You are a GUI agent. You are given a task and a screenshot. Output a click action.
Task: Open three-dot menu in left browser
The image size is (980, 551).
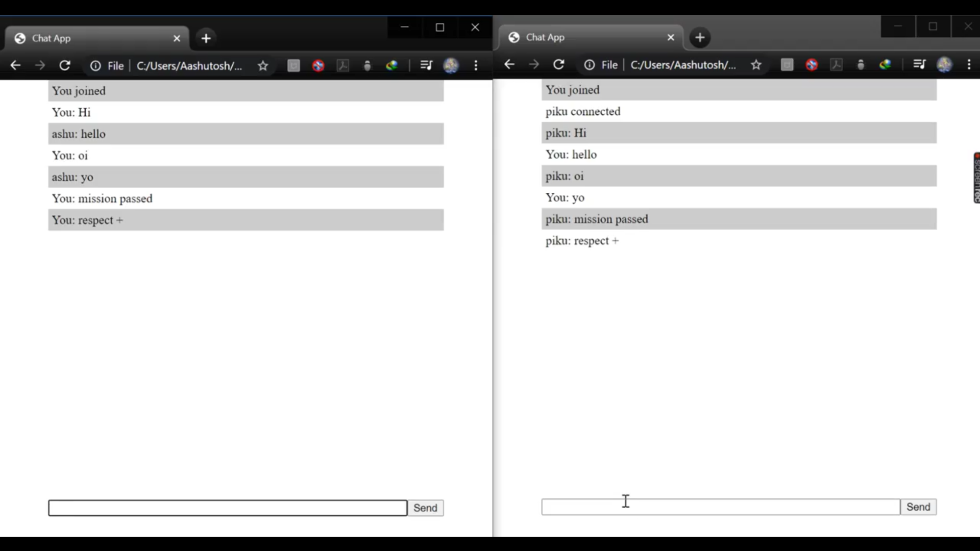point(476,66)
